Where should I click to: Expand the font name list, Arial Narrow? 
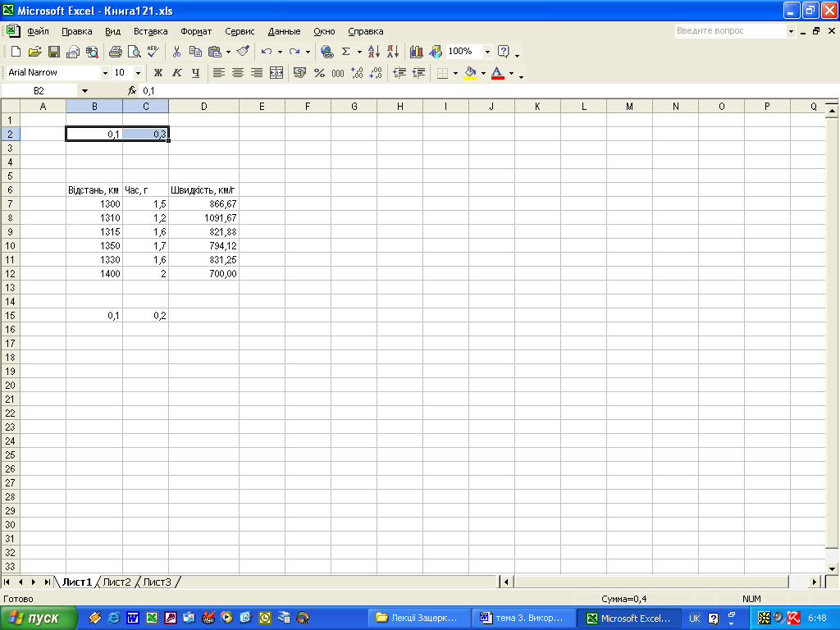tap(105, 73)
